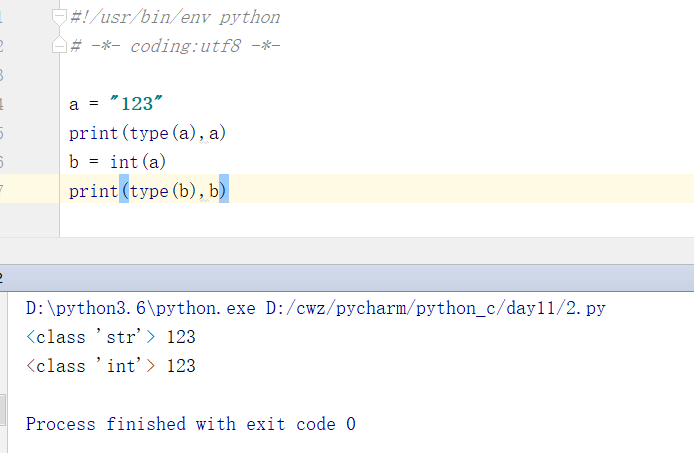This screenshot has width=694, height=453.
Task: Open the D:/cwz/pycharm/python_c/day11/2.py path in console
Action: [436, 308]
